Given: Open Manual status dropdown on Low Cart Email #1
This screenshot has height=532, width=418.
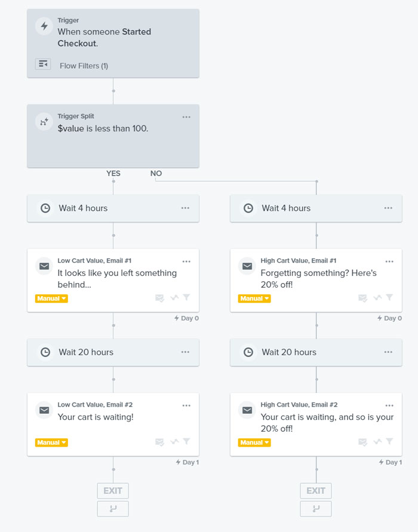Looking at the screenshot, I should pyautogui.click(x=51, y=299).
